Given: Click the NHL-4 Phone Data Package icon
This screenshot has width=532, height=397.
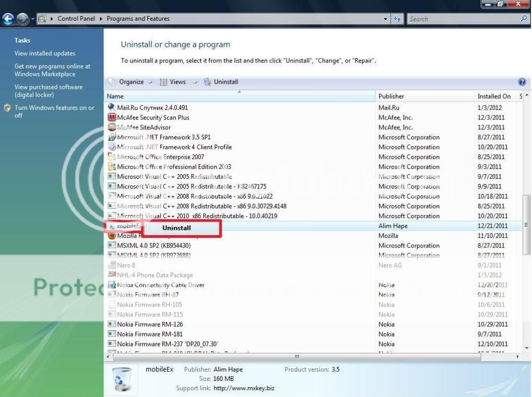Looking at the screenshot, I should pos(112,275).
